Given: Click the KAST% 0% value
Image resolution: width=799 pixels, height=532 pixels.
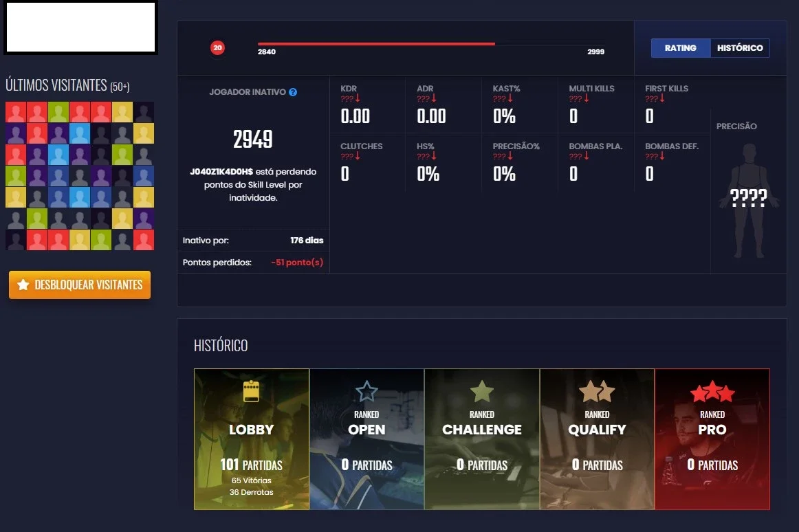Looking at the screenshot, I should pyautogui.click(x=504, y=116).
